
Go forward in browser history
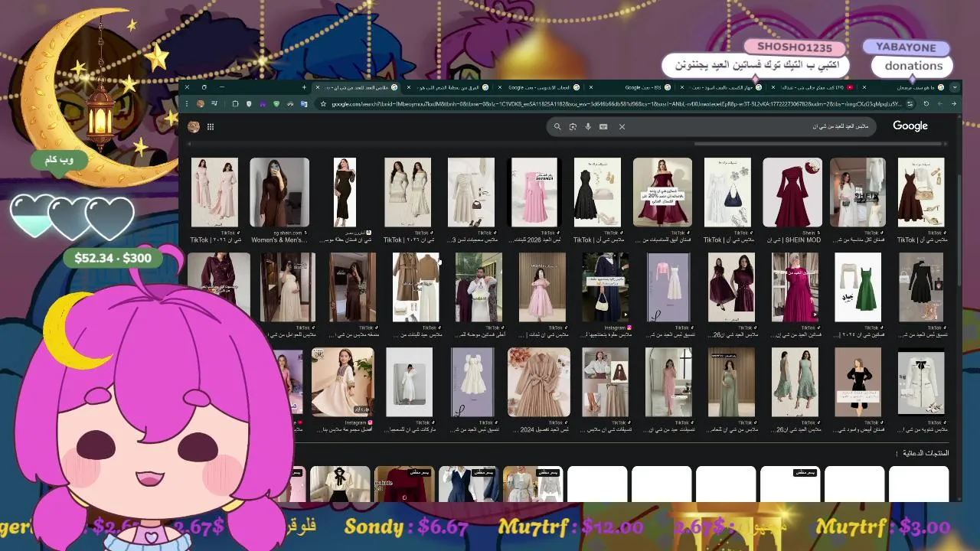pos(940,104)
